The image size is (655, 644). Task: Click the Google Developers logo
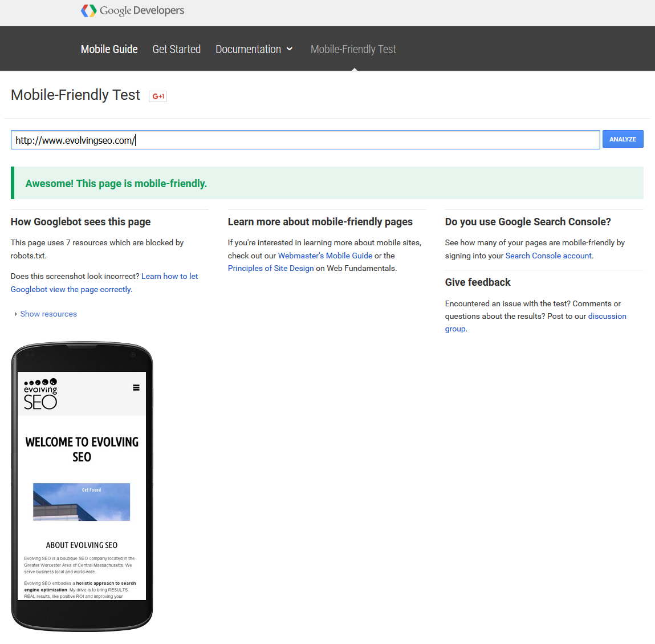pyautogui.click(x=132, y=11)
